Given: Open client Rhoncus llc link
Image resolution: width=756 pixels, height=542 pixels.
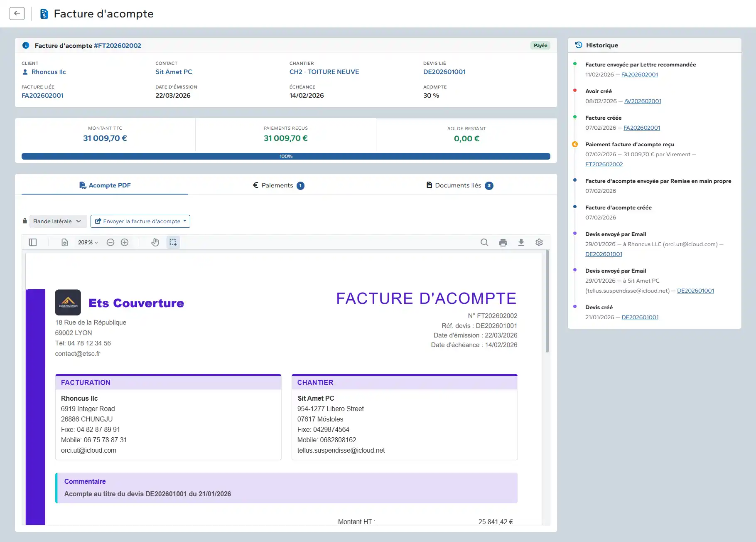Looking at the screenshot, I should (x=49, y=72).
